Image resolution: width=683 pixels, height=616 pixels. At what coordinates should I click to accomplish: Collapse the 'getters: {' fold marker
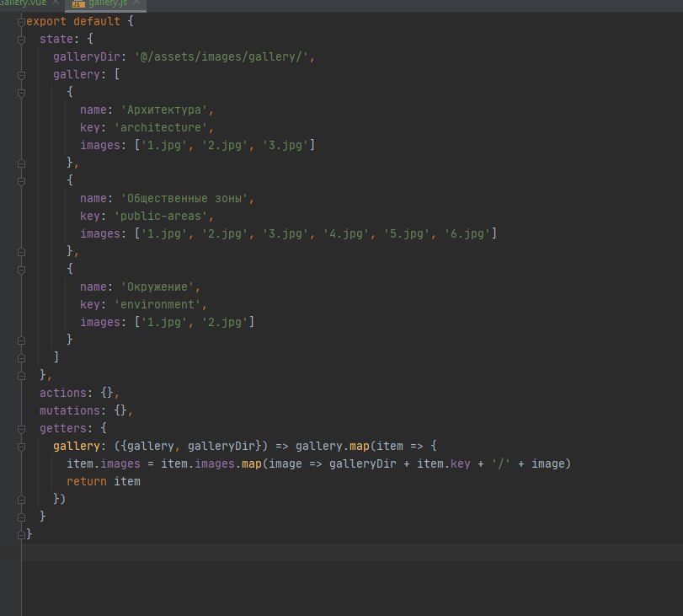[21, 429]
